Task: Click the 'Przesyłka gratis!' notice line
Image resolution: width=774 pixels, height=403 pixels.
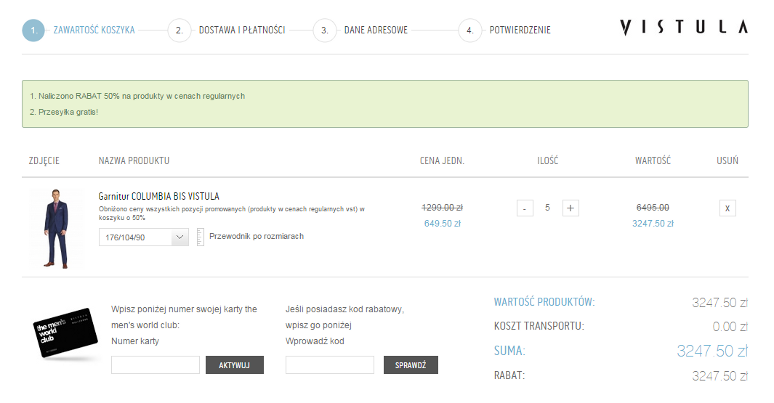Action: point(64,112)
